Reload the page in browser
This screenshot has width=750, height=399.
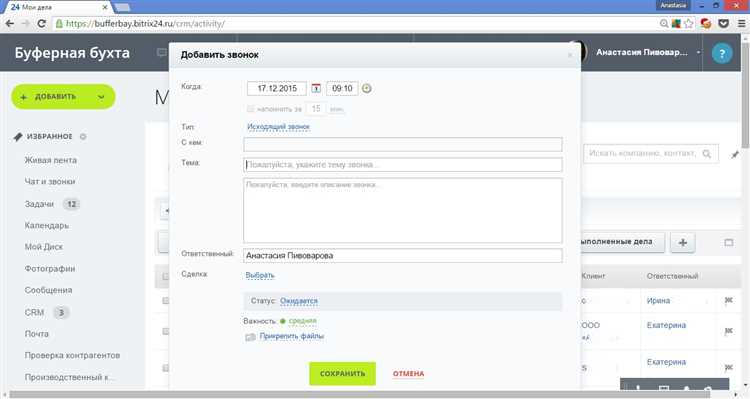click(42, 23)
